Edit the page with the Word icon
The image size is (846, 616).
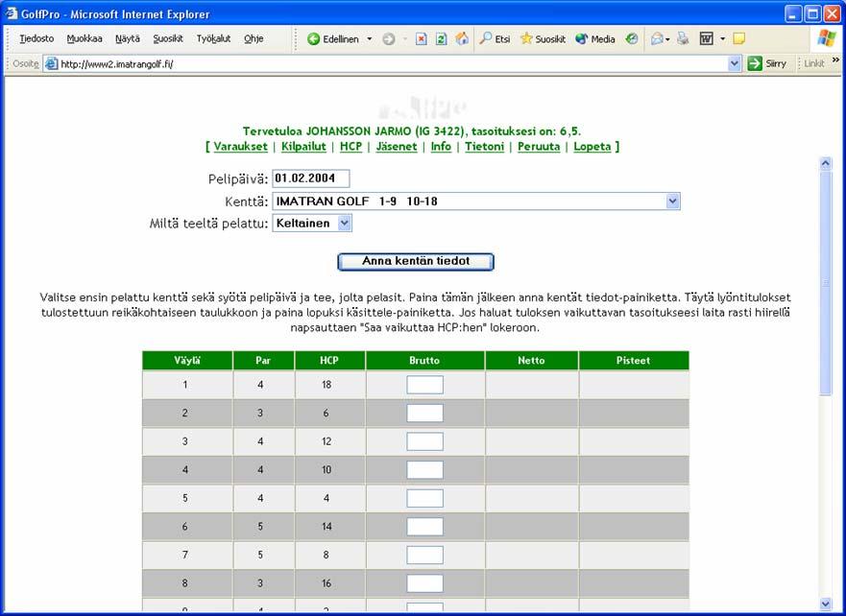point(706,38)
